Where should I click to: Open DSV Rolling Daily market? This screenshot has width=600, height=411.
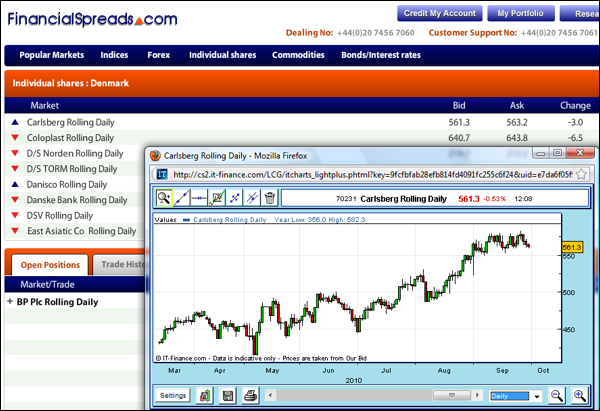59,215
